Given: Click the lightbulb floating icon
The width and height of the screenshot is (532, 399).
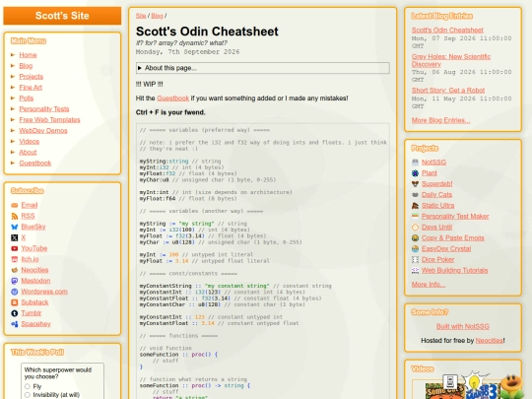Looking at the screenshot, I should point(474,381).
